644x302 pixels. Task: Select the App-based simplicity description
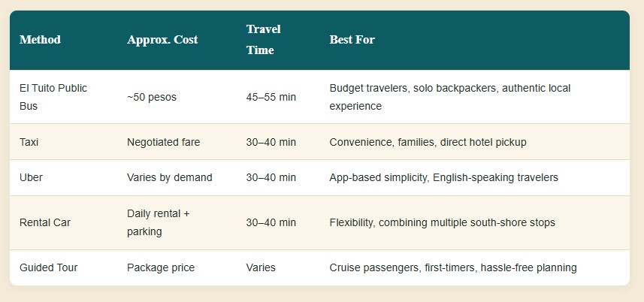[443, 177]
